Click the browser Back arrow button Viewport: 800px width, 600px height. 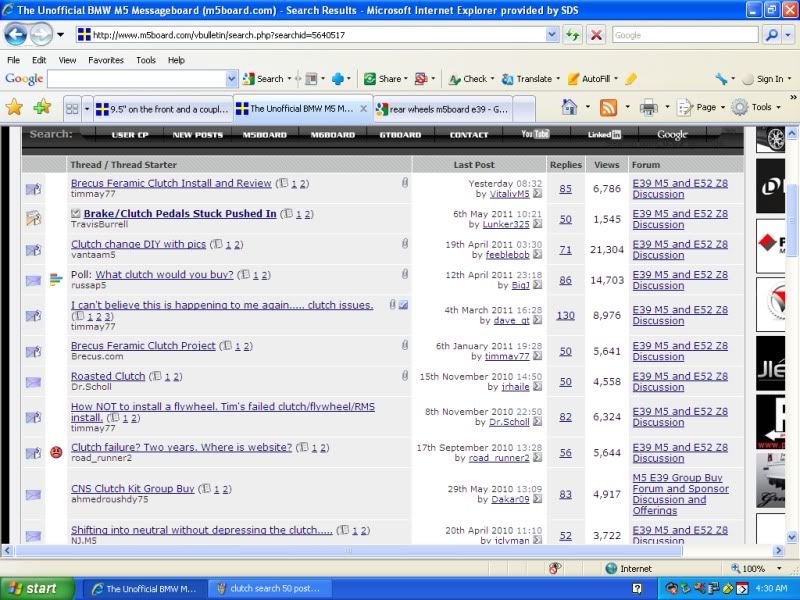[16, 35]
